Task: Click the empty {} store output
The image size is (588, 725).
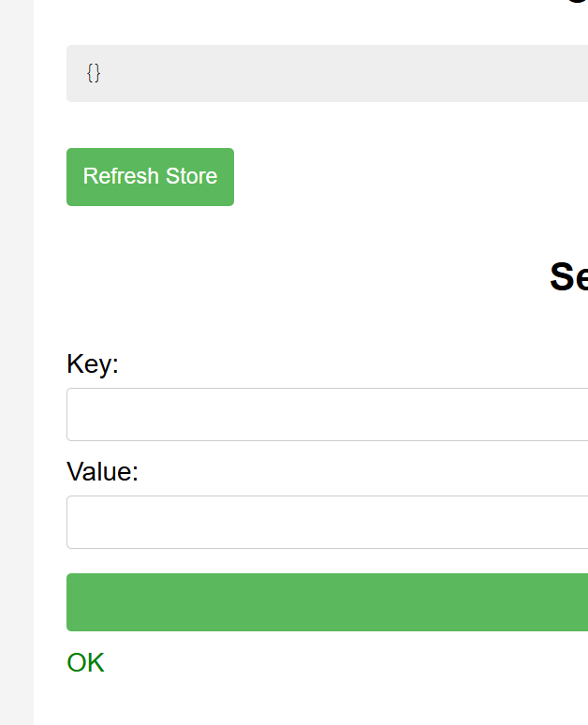Action: [94, 72]
